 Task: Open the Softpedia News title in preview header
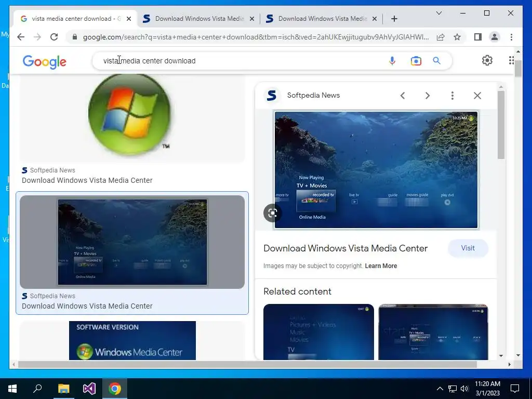pos(313,96)
